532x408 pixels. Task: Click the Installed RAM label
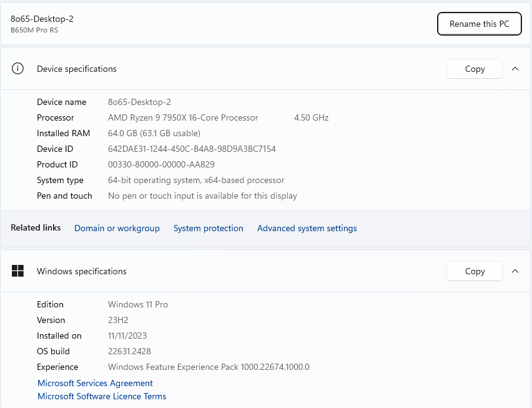pos(64,133)
